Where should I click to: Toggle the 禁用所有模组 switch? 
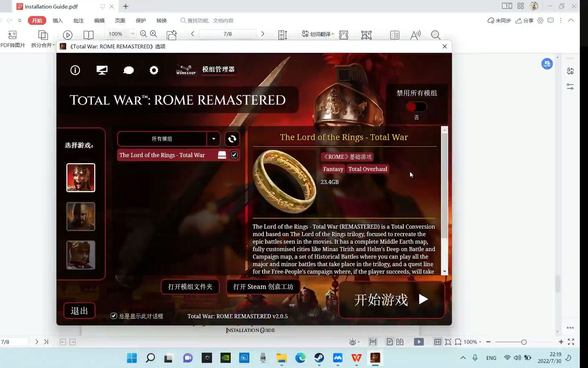(x=416, y=107)
